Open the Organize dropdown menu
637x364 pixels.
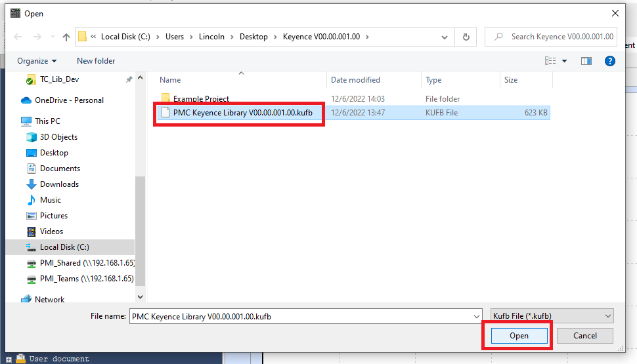coord(37,61)
